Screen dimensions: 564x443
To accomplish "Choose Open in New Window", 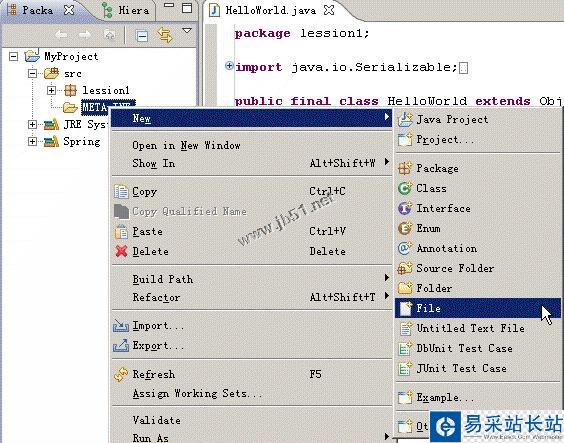I will coord(251,145).
